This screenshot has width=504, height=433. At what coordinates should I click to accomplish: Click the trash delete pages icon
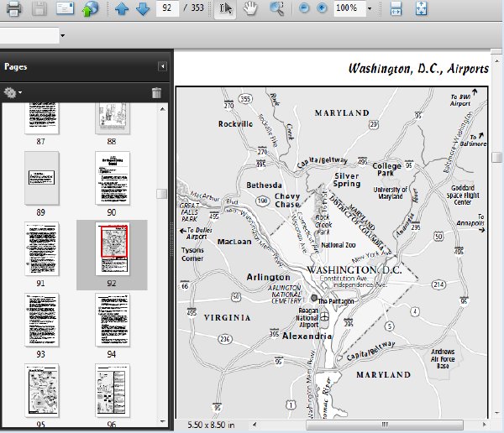[156, 92]
